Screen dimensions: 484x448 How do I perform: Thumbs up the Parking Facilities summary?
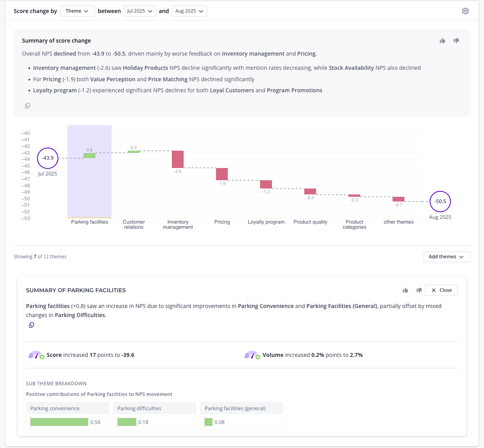click(x=406, y=290)
